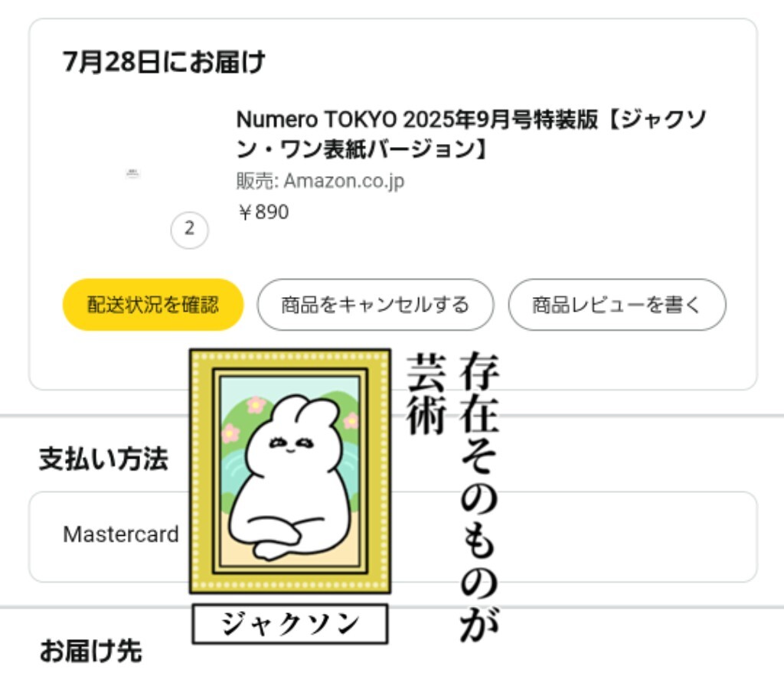Click the quantity badge showing 2
The height and width of the screenshot is (676, 784).
pos(190,230)
